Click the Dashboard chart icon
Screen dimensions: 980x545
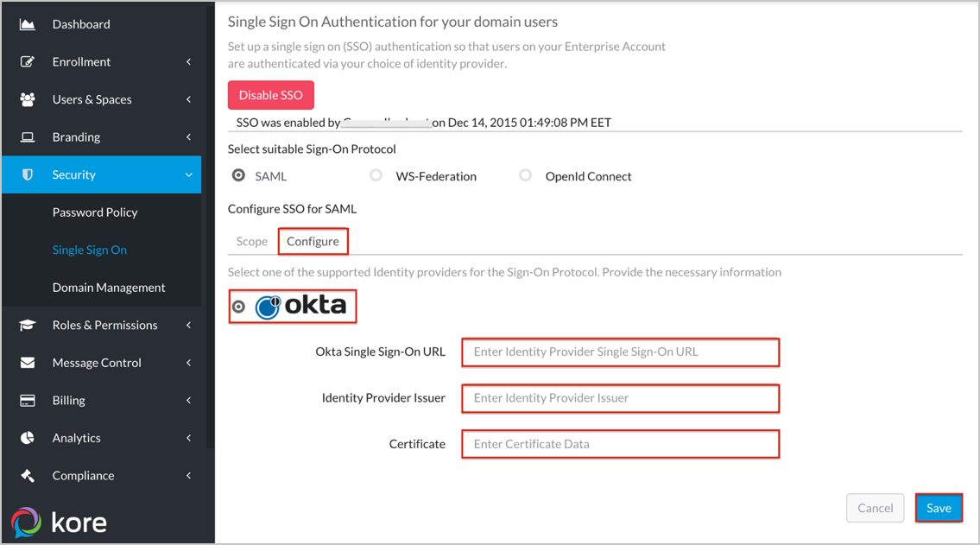pos(28,24)
